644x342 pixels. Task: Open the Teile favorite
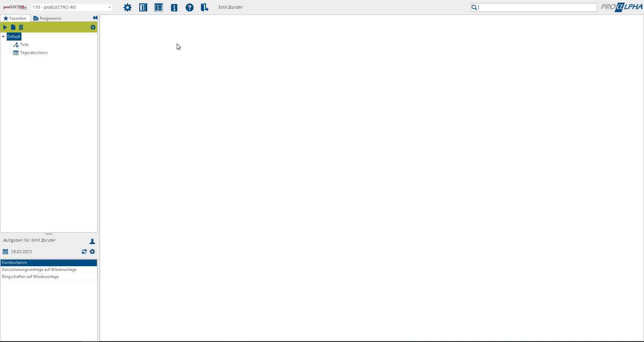pos(24,45)
